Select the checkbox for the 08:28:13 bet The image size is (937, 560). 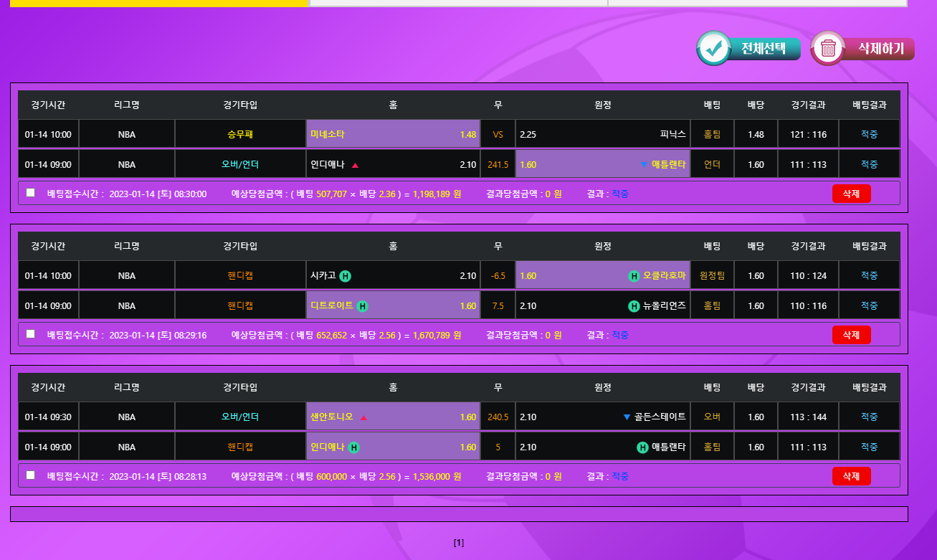[30, 475]
